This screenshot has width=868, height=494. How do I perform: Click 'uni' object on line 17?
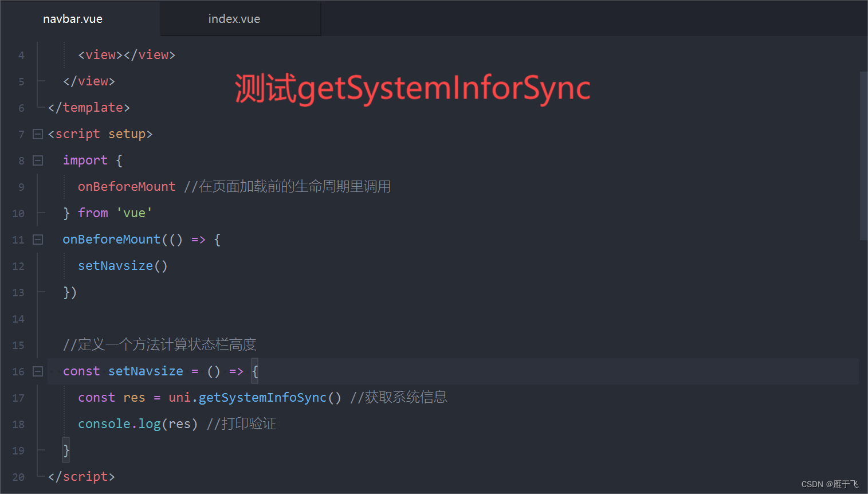[179, 398]
